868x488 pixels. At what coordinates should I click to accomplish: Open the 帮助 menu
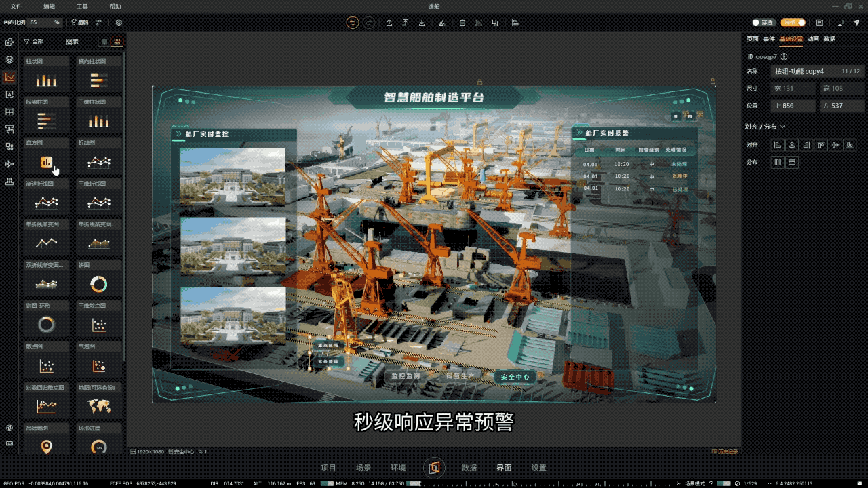pos(115,6)
